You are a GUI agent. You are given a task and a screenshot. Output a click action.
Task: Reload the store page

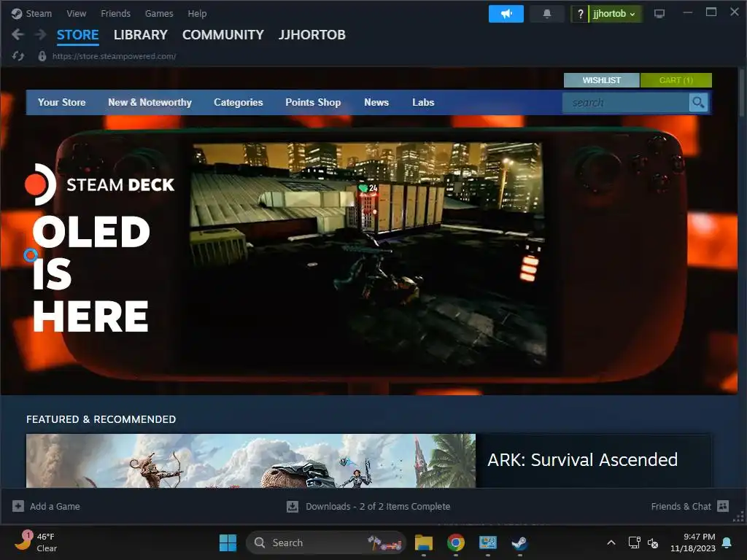18,56
